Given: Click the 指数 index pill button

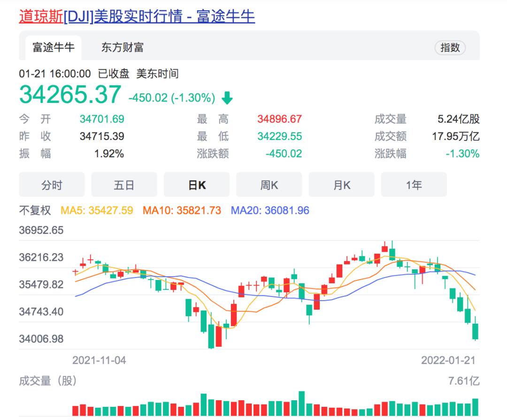Looking at the screenshot, I should (x=450, y=48).
